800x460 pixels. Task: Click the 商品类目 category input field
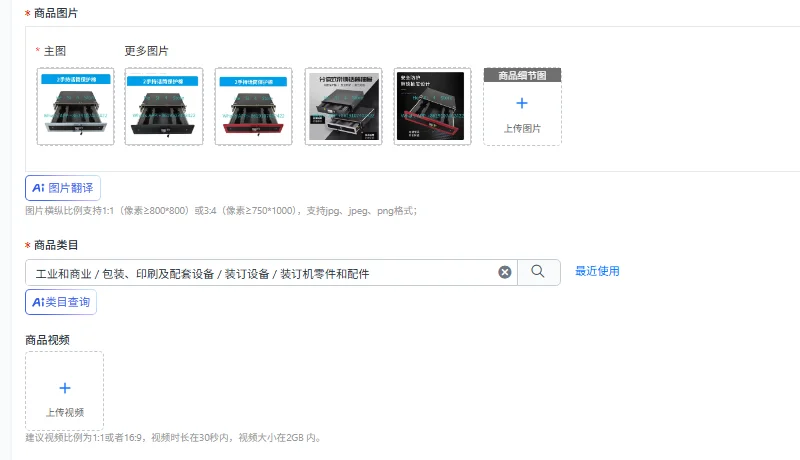click(271, 272)
